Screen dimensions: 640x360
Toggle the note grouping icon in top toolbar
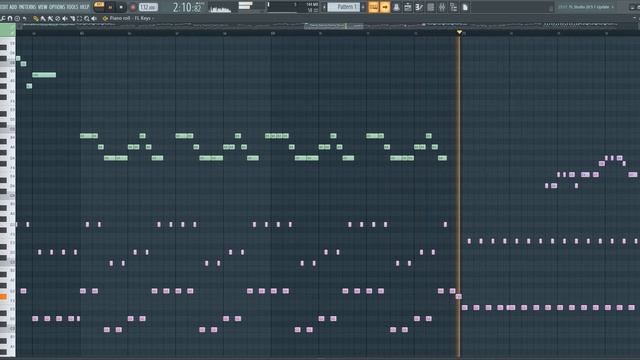[408, 7]
